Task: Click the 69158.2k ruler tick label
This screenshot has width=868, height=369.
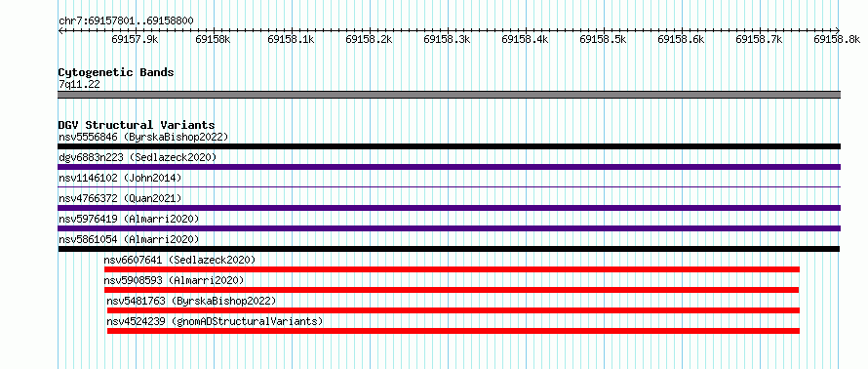Action: point(370,39)
